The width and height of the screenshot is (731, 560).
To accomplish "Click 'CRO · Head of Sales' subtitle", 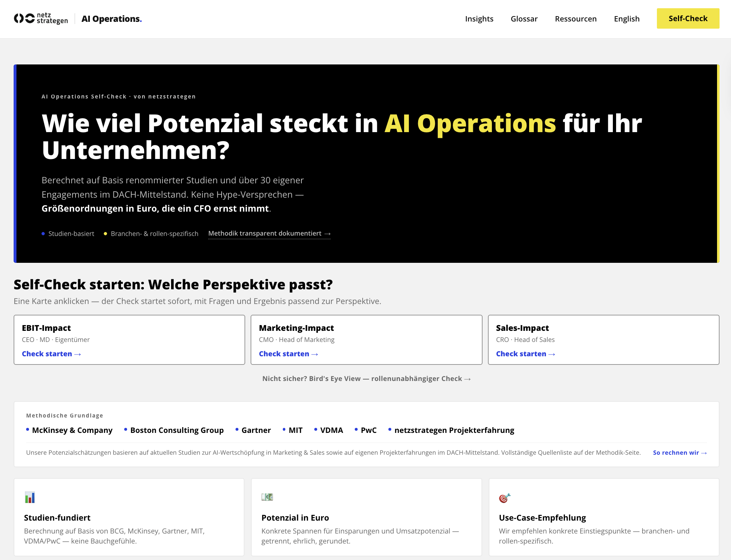I will (525, 340).
